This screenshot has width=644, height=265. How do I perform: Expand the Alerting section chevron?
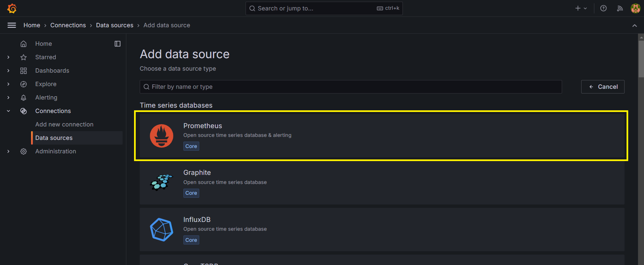(x=8, y=98)
